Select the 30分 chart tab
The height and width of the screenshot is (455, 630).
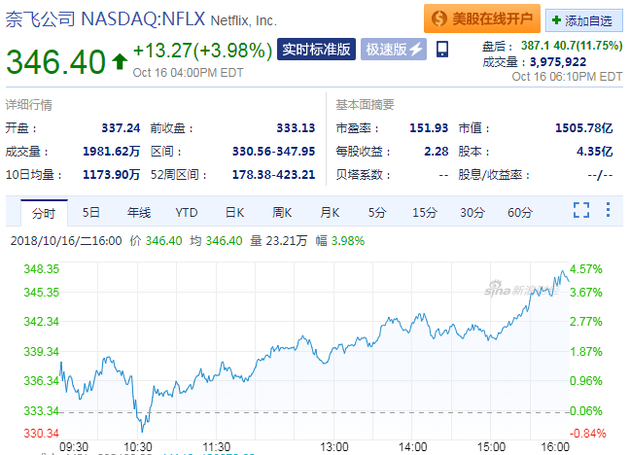point(472,212)
